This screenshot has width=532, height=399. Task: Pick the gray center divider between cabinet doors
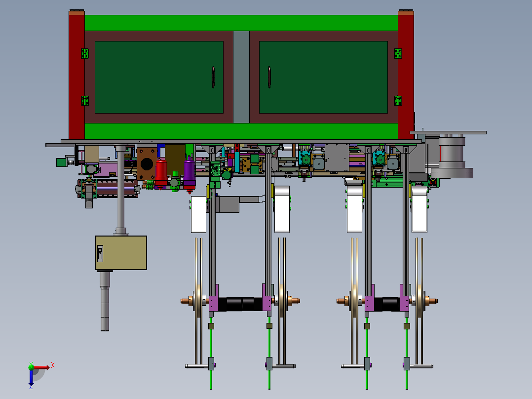(x=241, y=77)
